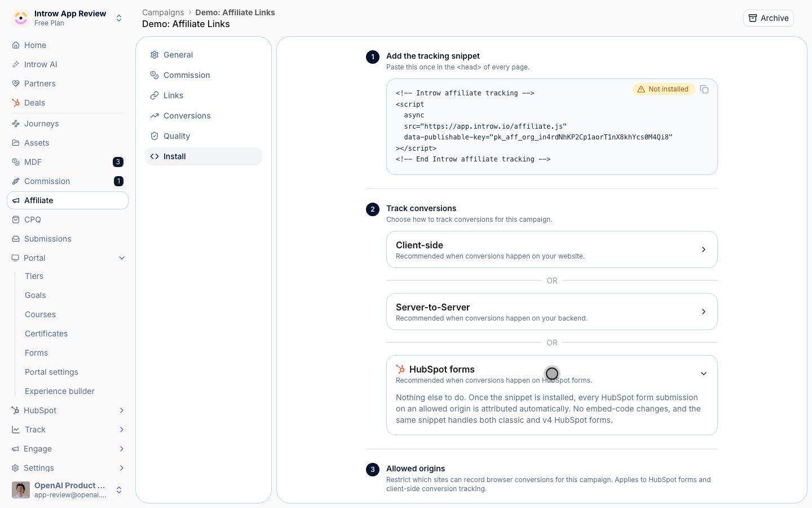Go to Campaigns breadcrumb link
Viewport: 812px width, 508px height.
point(163,12)
